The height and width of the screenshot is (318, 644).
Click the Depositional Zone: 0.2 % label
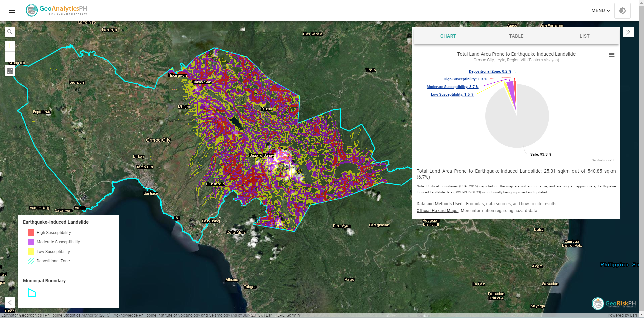click(490, 71)
